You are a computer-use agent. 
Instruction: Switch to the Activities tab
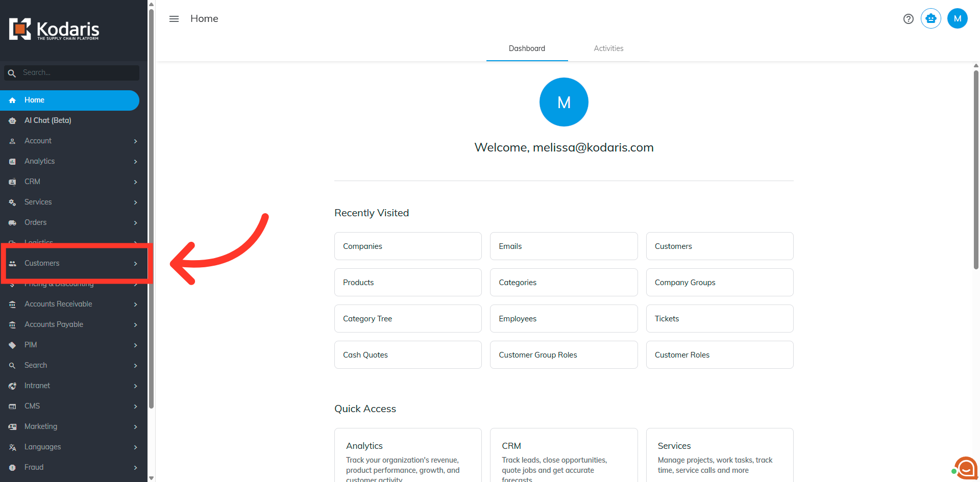tap(608, 48)
